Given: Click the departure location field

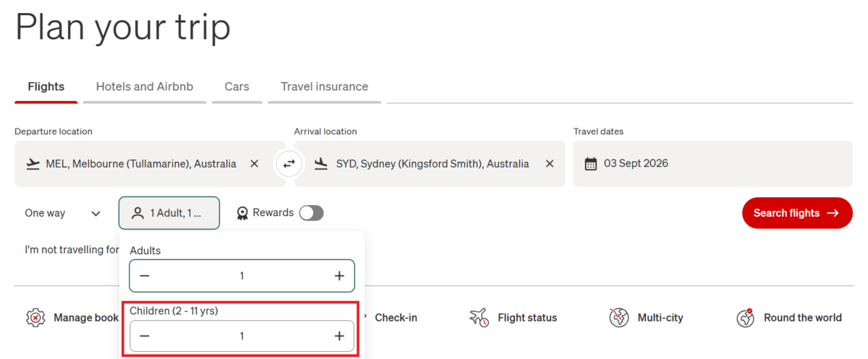Looking at the screenshot, I should (x=150, y=164).
